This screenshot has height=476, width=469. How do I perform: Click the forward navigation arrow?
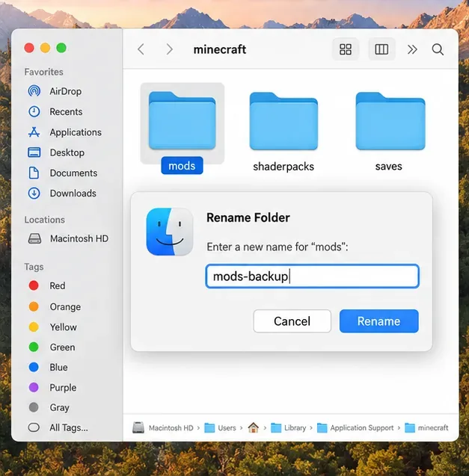[169, 49]
